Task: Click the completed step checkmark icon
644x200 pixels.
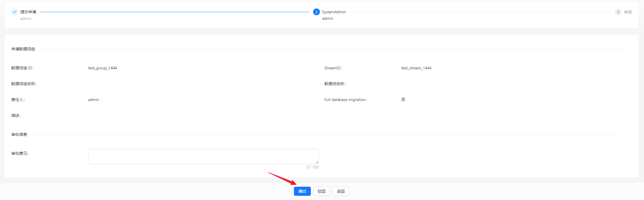Action: 15,12
